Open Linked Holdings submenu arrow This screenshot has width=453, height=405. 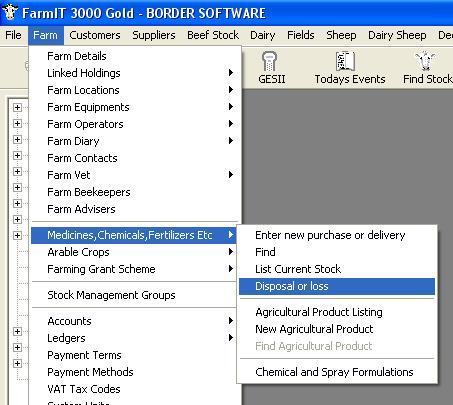230,73
